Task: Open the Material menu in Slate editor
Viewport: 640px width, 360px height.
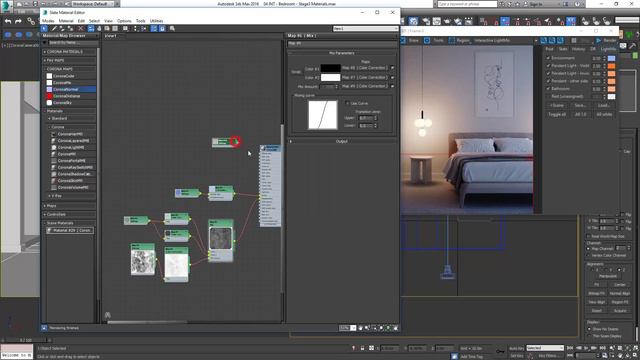Action: click(x=66, y=21)
